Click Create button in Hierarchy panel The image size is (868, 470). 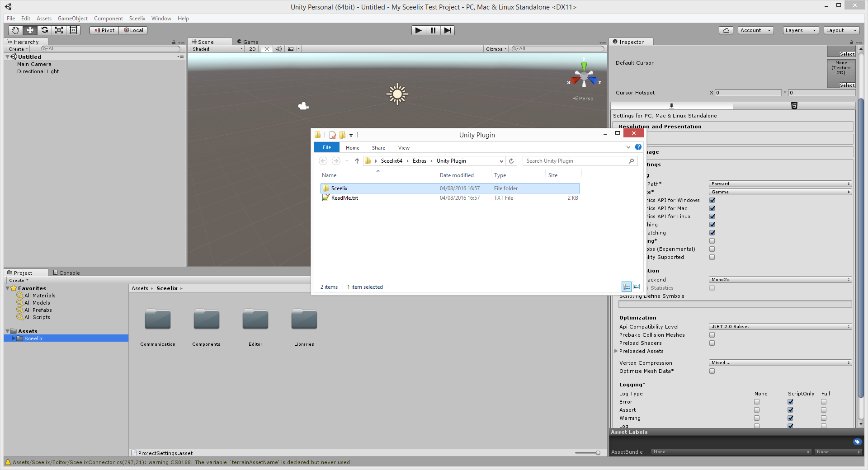18,49
